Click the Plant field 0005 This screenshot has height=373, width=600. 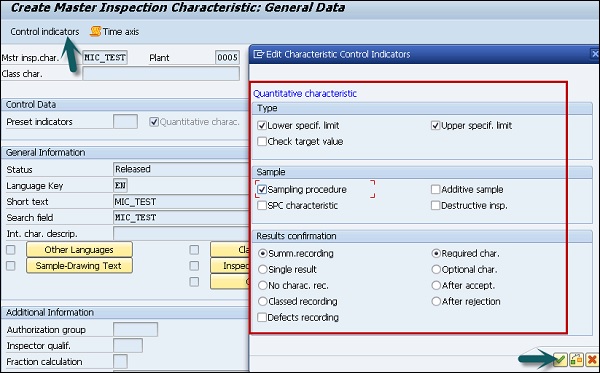tap(227, 58)
